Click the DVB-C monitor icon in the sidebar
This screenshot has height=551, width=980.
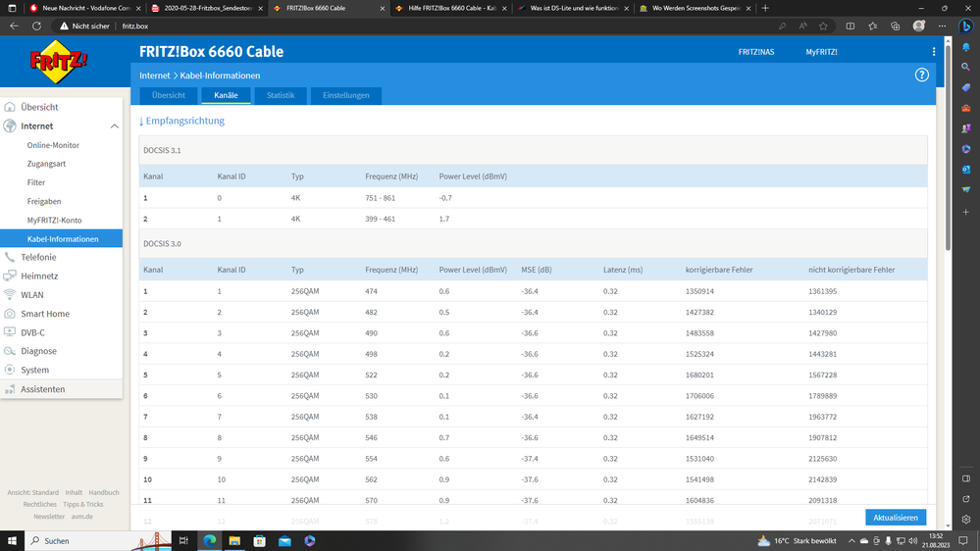pyautogui.click(x=10, y=332)
